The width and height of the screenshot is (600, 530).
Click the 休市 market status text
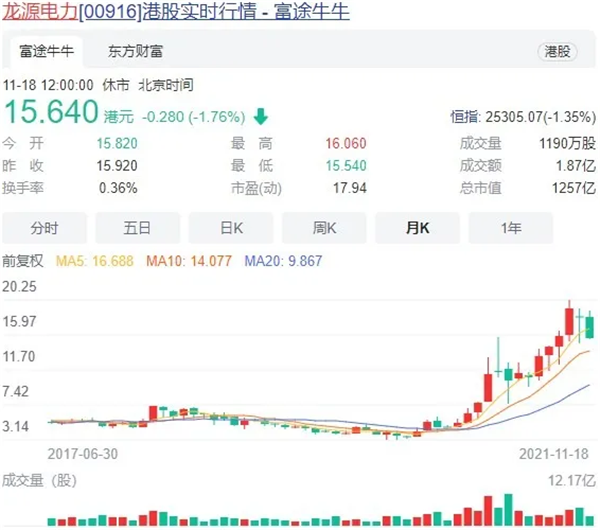point(116,85)
